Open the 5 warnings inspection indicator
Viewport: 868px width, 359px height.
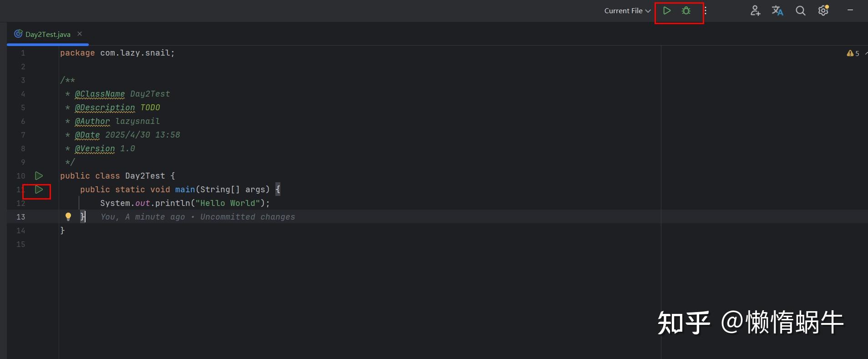pyautogui.click(x=853, y=53)
